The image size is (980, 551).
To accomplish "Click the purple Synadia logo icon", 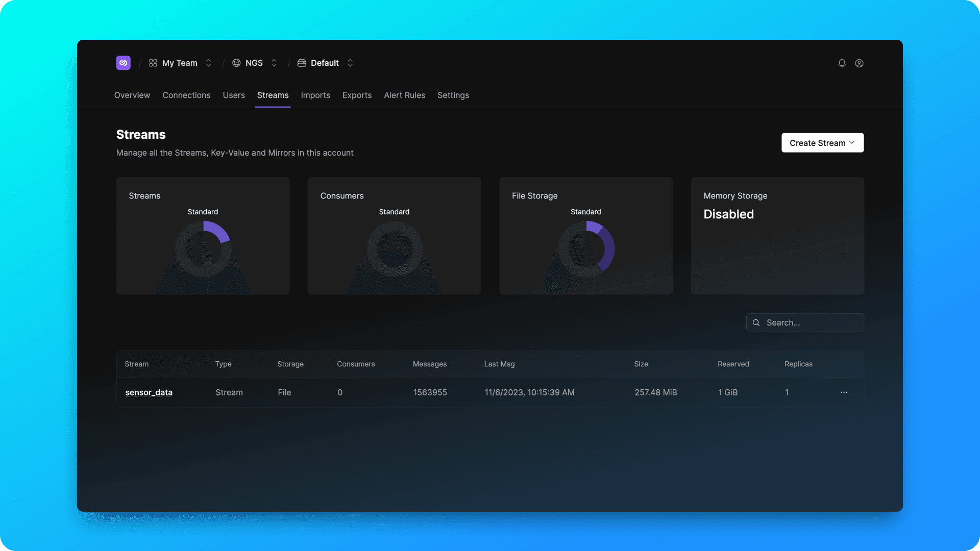I will click(x=123, y=63).
